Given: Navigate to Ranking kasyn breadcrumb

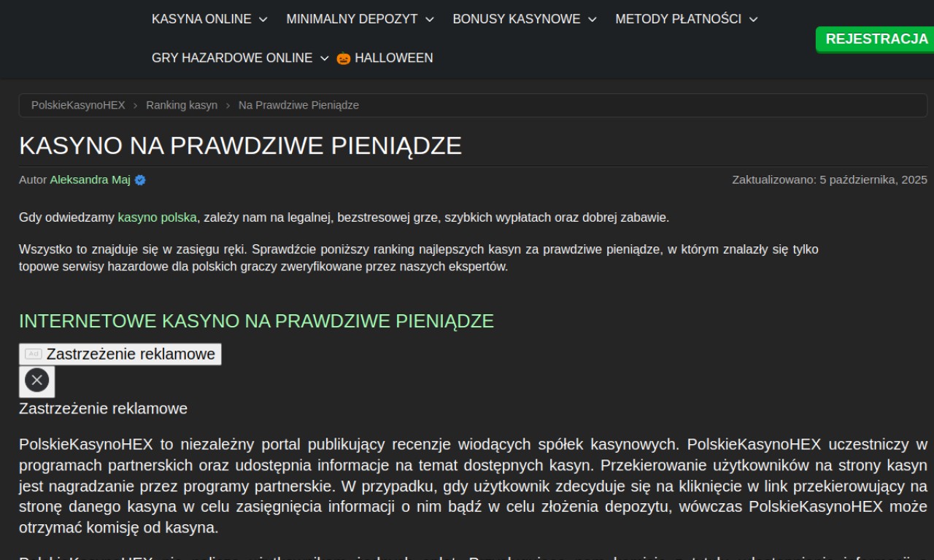Looking at the screenshot, I should (182, 105).
